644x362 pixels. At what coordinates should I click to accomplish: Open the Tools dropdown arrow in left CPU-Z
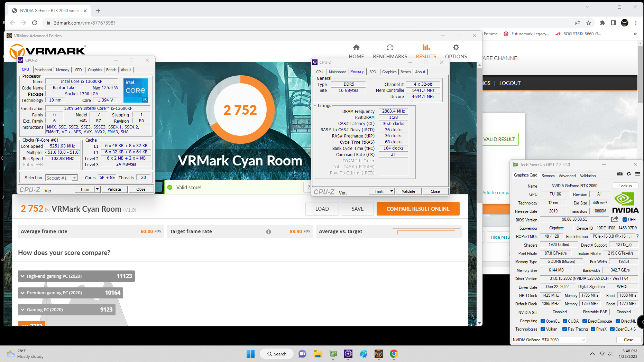98,189
